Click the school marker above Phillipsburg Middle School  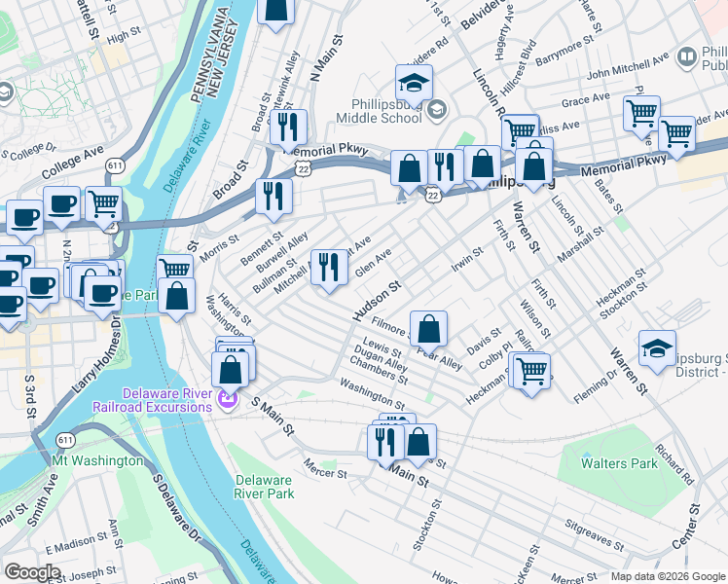[415, 84]
